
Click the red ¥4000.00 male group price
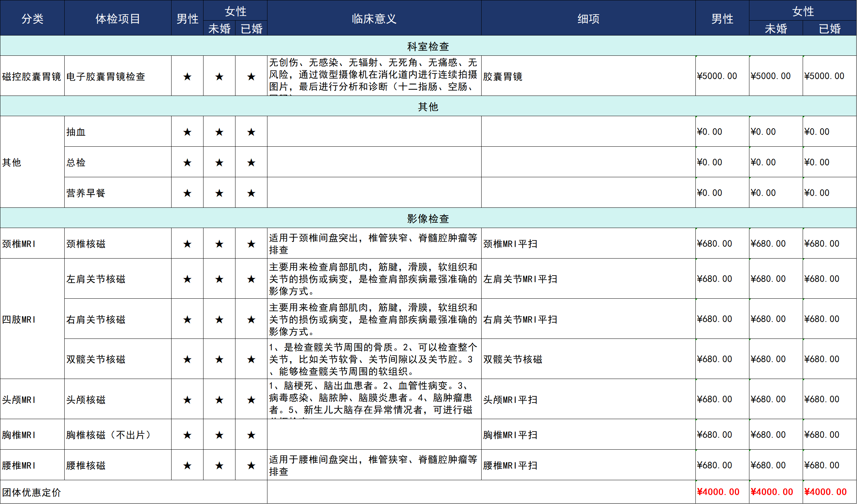718,492
